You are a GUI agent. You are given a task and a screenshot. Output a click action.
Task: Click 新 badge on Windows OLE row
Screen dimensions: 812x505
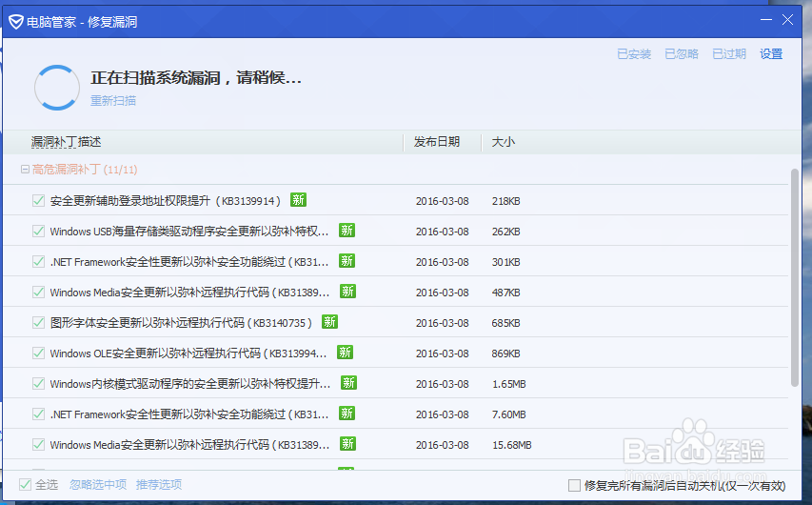click(x=345, y=352)
